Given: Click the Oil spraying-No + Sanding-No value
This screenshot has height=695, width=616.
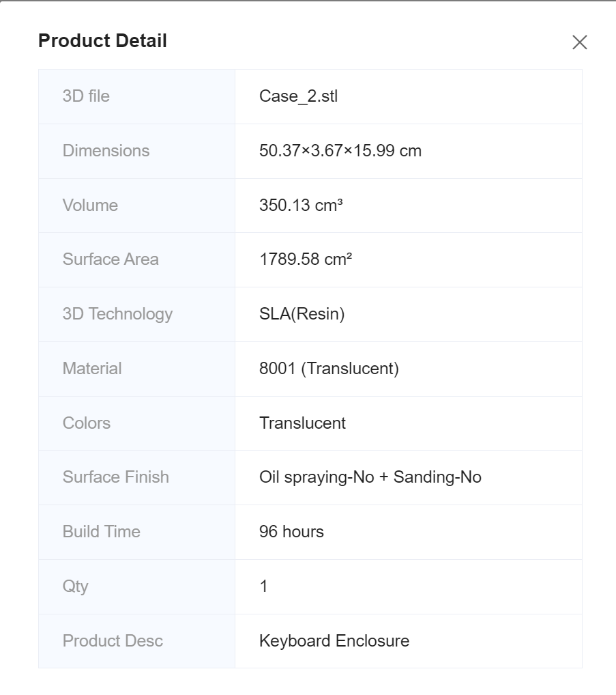Looking at the screenshot, I should (370, 477).
